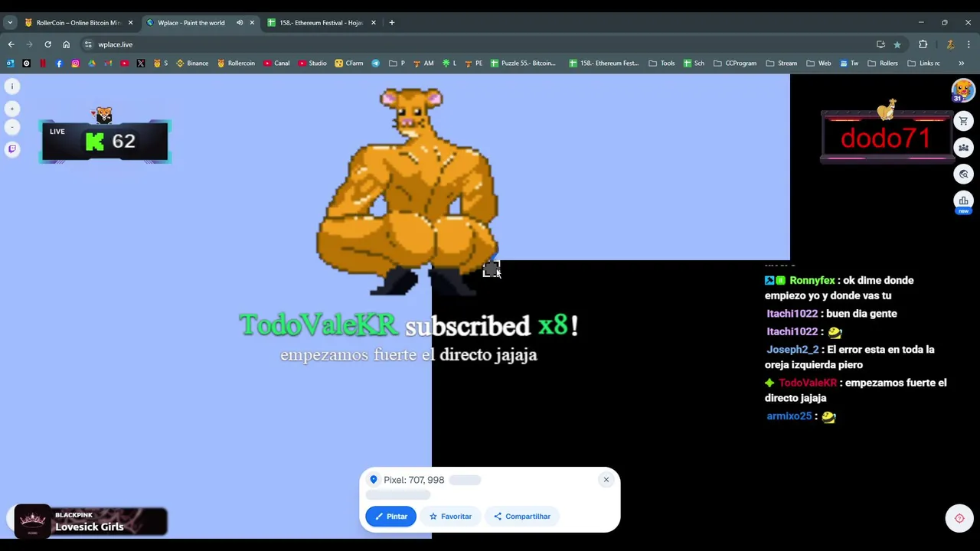Switch to the 158.- Ethereum Festival tab
This screenshot has width=980, height=551.
(321, 23)
